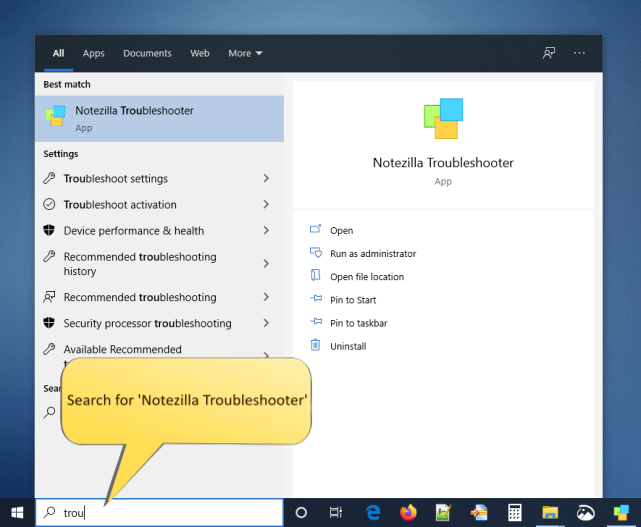Select Available Recommended result
Viewport: 641px width, 527px height.
click(123, 350)
